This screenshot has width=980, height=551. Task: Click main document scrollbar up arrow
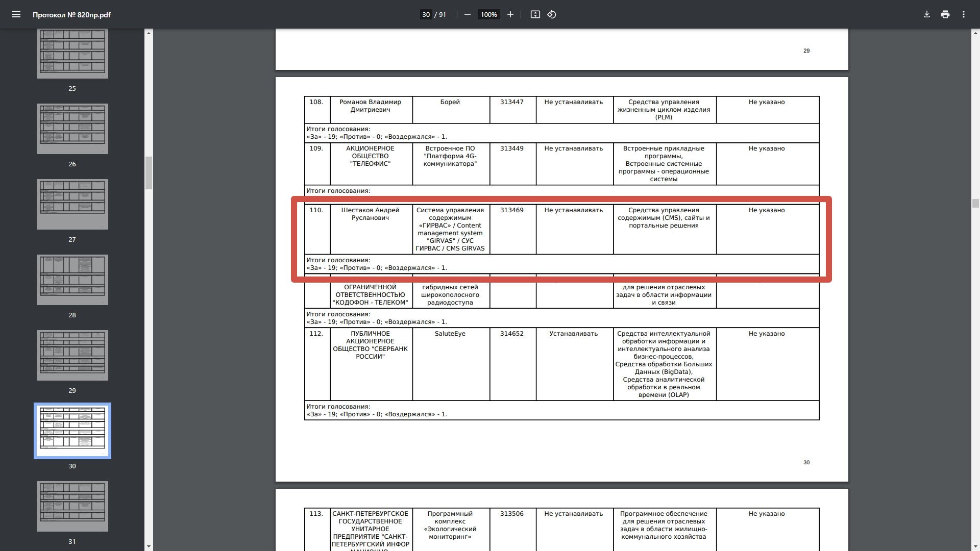pyautogui.click(x=975, y=33)
